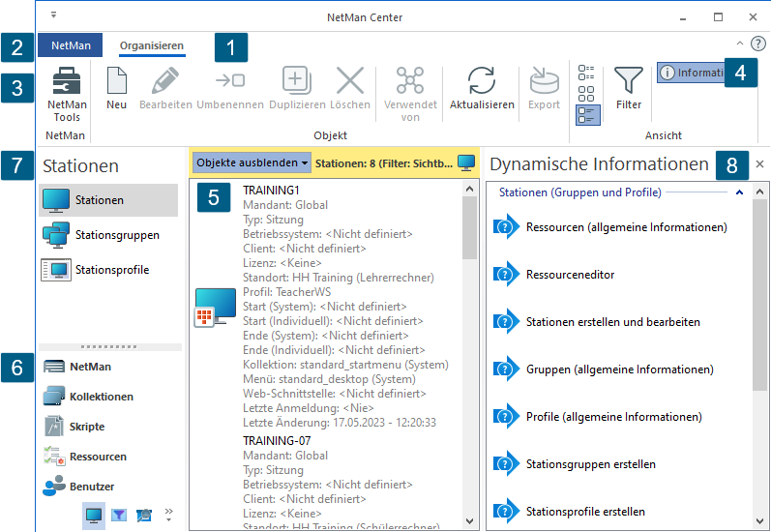Screen dimensions: 771x532
Task: Open the NetMan tab
Action: [71, 45]
